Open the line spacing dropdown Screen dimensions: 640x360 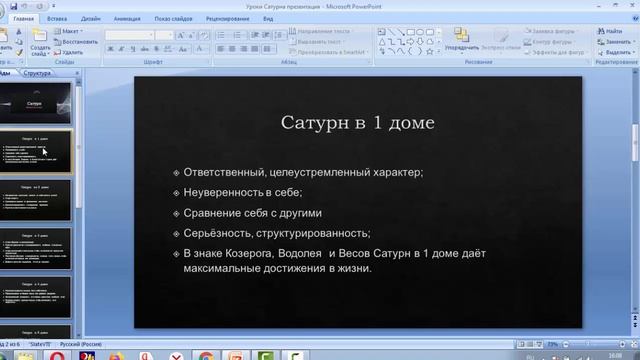click(279, 36)
